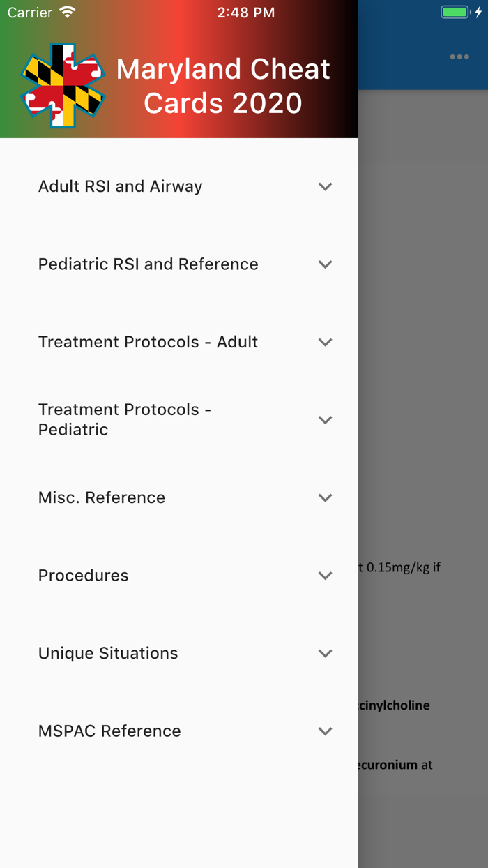The image size is (488, 868).
Task: Tap the Wi-Fi status icon
Action: click(x=66, y=11)
